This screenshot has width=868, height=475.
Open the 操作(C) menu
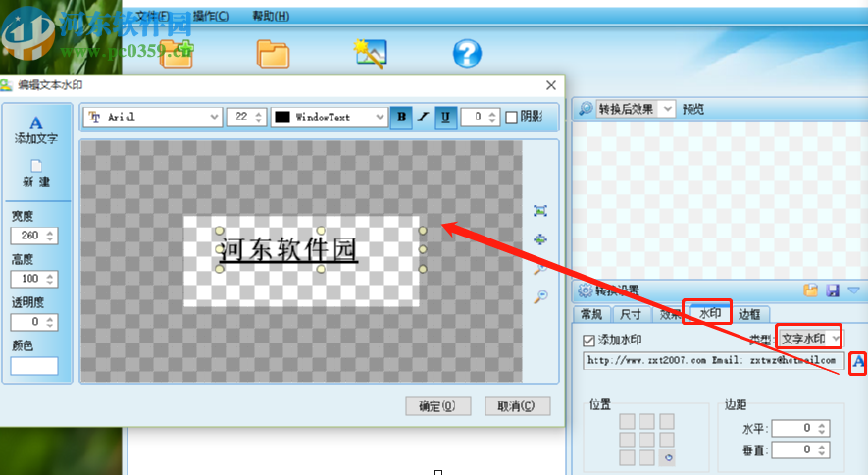[210, 16]
